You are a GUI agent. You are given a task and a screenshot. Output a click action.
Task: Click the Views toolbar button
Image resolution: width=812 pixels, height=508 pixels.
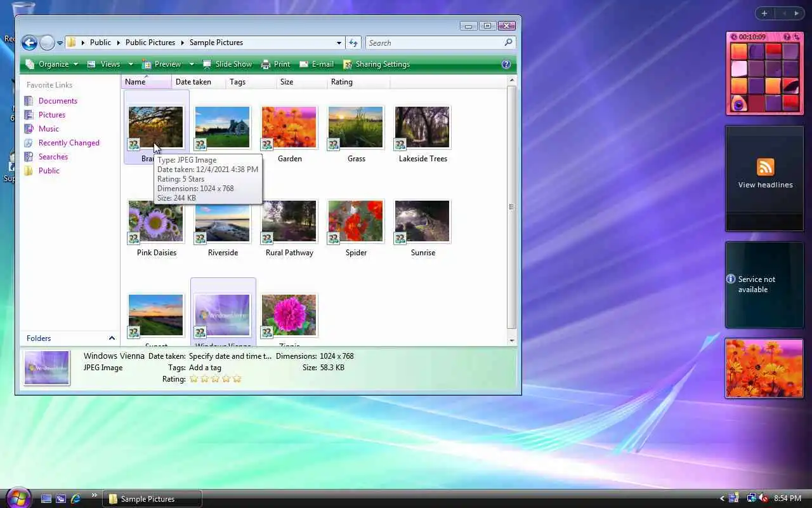click(x=104, y=64)
